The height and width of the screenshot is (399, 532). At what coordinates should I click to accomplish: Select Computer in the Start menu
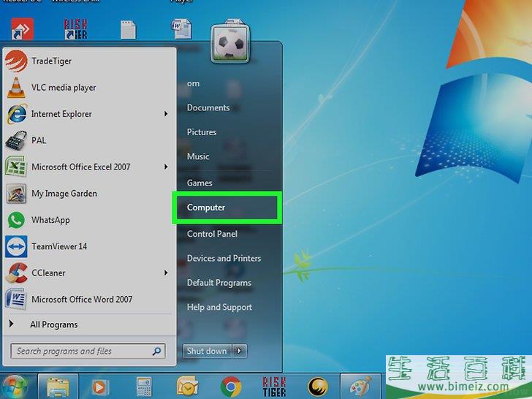point(206,208)
